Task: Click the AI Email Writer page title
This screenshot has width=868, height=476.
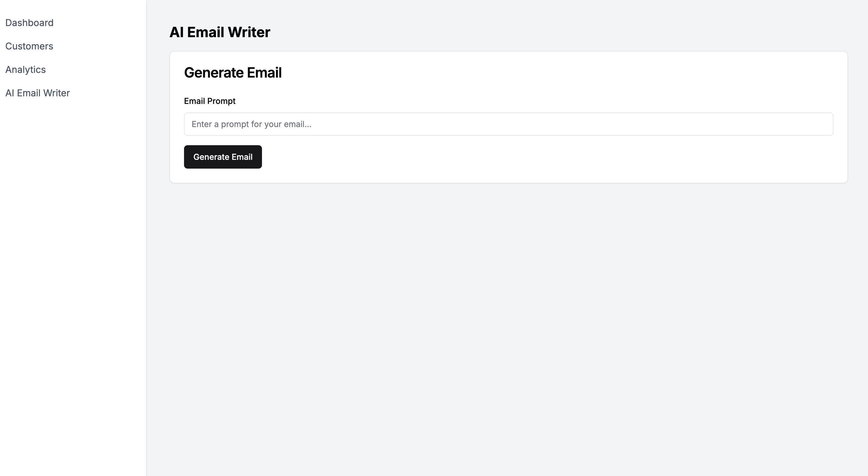Action: pos(220,32)
